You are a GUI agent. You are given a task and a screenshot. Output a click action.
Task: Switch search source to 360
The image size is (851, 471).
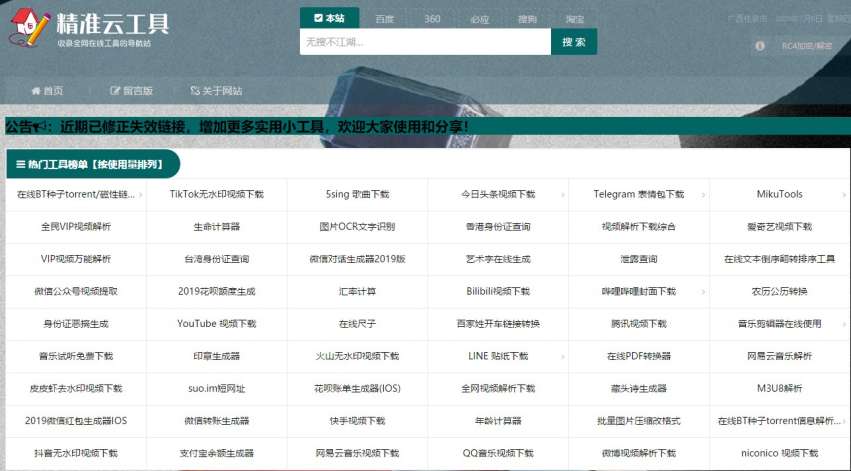coord(432,19)
